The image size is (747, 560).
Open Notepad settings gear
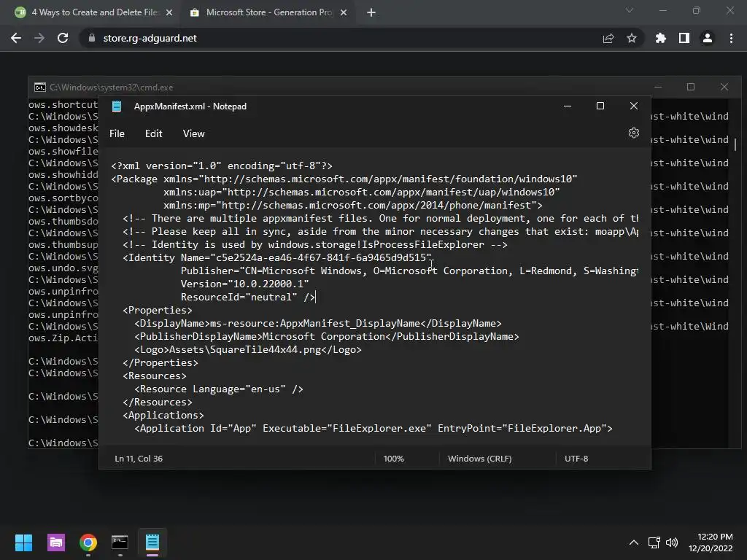(x=634, y=133)
